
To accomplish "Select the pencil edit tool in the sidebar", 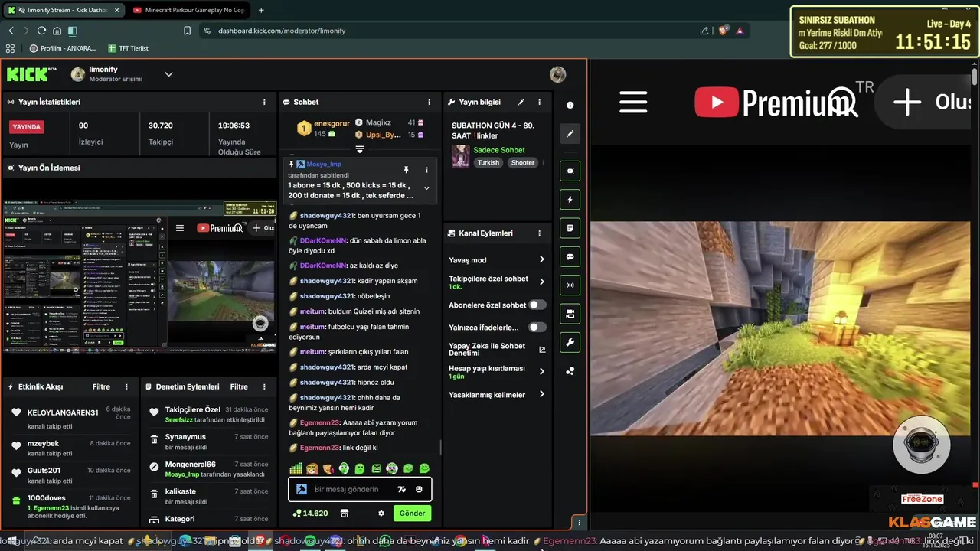I will point(570,134).
